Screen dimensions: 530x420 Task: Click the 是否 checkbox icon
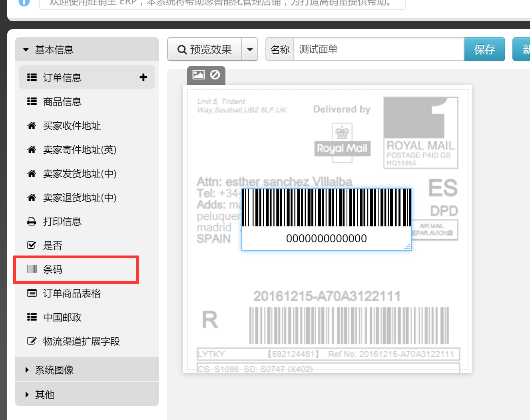coord(32,245)
